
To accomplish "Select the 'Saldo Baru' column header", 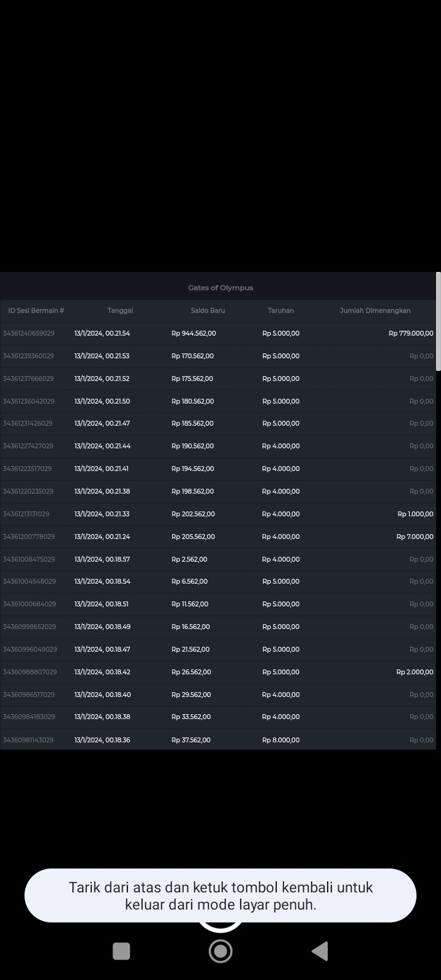I will coord(208,311).
